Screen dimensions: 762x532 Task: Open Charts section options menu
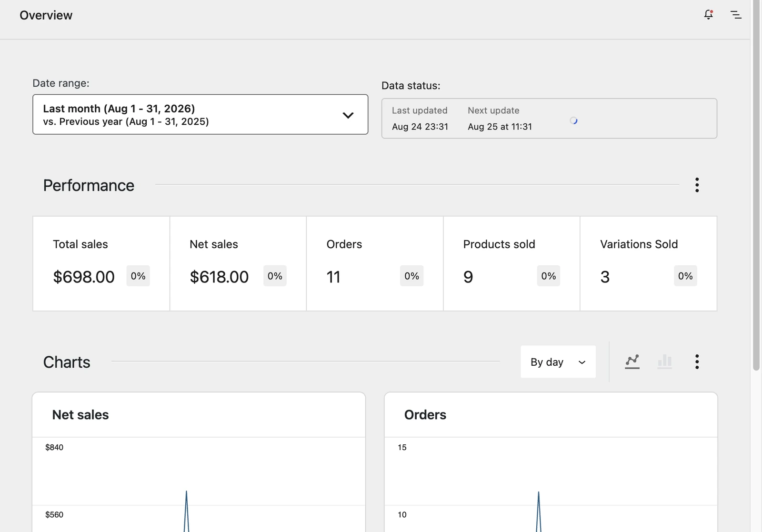click(x=697, y=361)
